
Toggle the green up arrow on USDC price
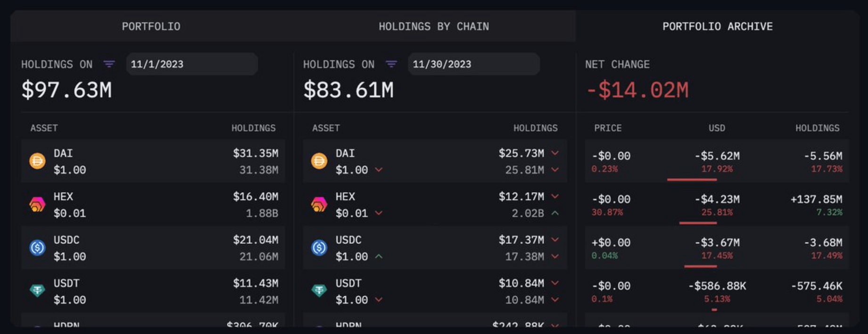(x=378, y=257)
